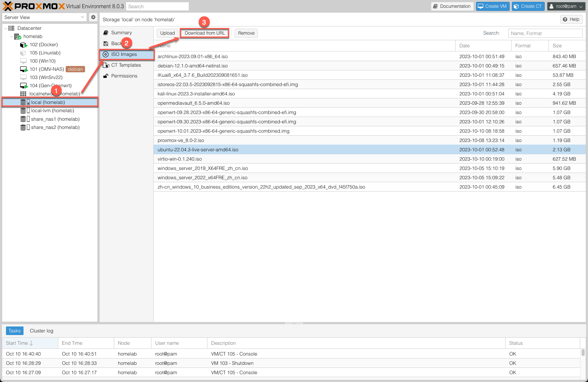The height and width of the screenshot is (382, 588).
Task: Click the localnetwork grid icon
Action: click(23, 94)
